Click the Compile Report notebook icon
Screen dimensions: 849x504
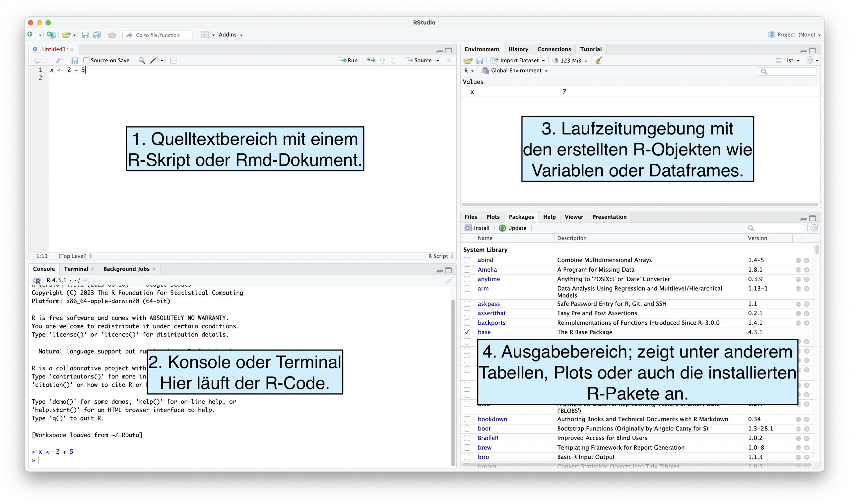[173, 60]
